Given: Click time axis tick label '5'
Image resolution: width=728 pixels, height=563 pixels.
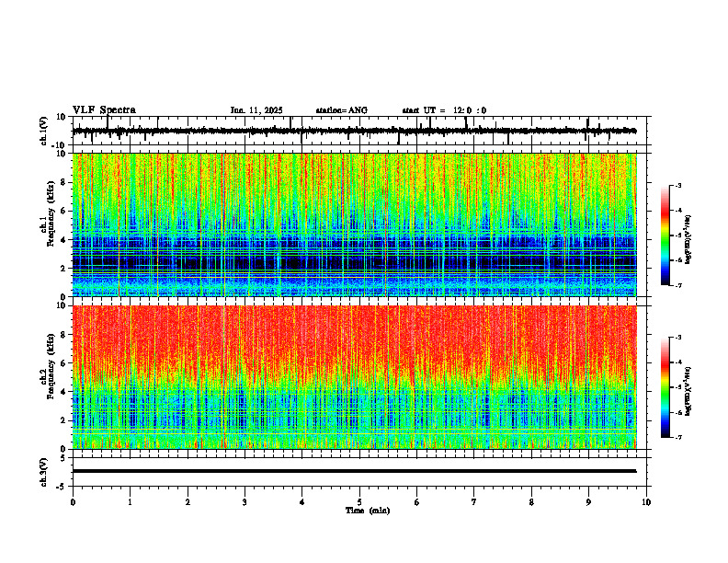Looking at the screenshot, I should [x=359, y=502].
